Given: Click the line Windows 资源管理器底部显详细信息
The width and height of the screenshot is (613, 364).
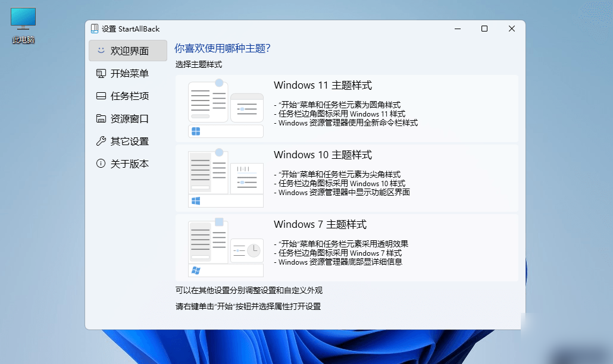Looking at the screenshot, I should (338, 262).
